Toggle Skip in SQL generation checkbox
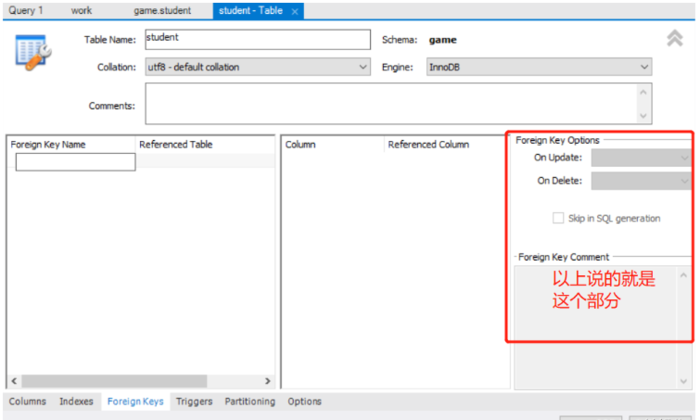This screenshot has height=420, width=700. (559, 218)
